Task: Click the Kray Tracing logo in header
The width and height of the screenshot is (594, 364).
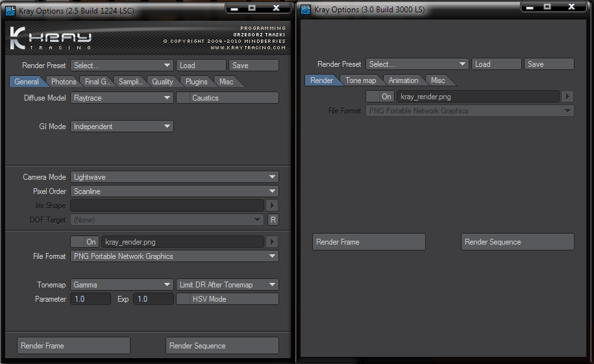Action: point(51,39)
